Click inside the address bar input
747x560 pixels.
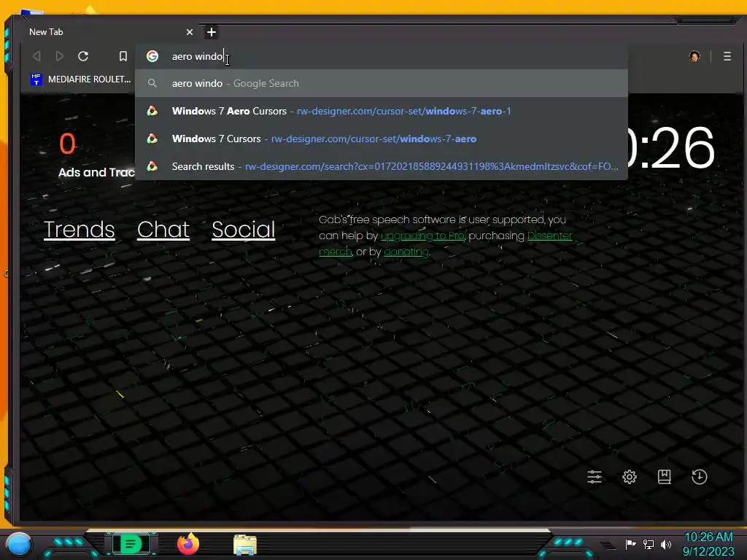pyautogui.click(x=381, y=56)
